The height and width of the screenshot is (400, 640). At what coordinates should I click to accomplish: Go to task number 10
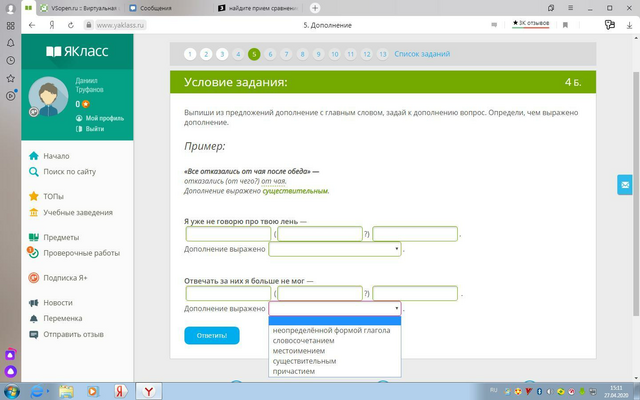tap(335, 54)
